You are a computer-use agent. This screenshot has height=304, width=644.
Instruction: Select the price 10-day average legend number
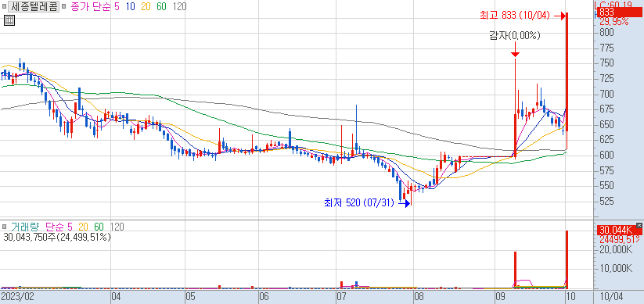pyautogui.click(x=131, y=7)
